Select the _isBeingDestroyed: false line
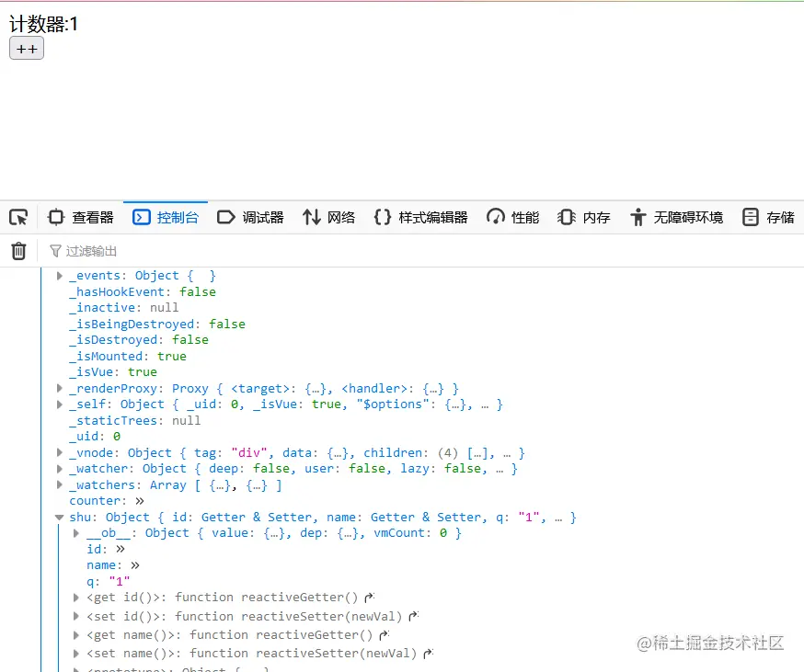 coord(157,324)
